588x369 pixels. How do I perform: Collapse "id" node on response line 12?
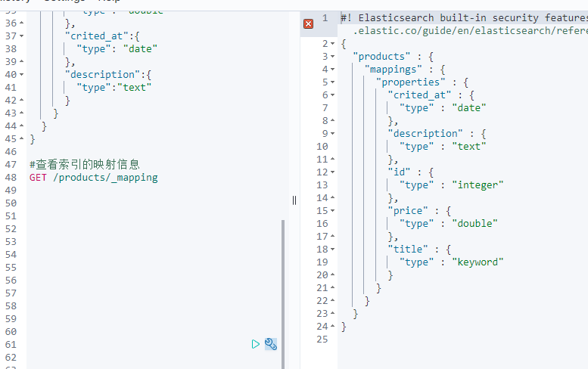pos(333,172)
